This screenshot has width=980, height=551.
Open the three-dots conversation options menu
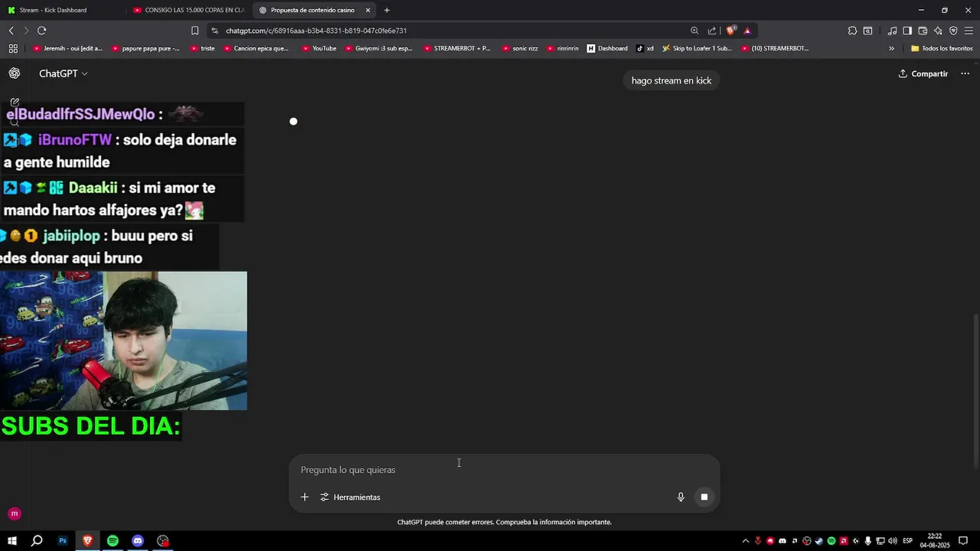tap(965, 73)
